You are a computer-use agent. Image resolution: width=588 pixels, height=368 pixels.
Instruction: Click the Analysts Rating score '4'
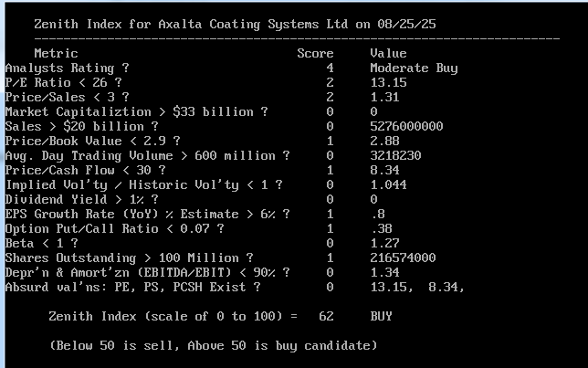tap(330, 68)
